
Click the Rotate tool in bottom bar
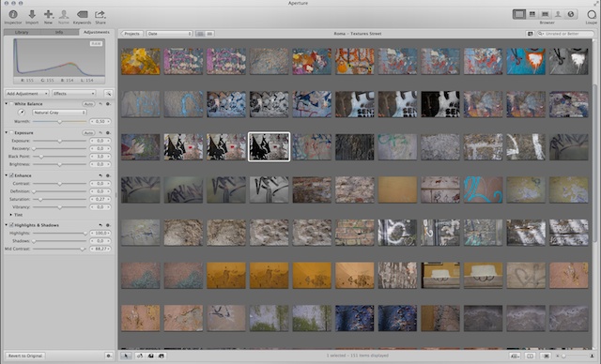coord(140,356)
